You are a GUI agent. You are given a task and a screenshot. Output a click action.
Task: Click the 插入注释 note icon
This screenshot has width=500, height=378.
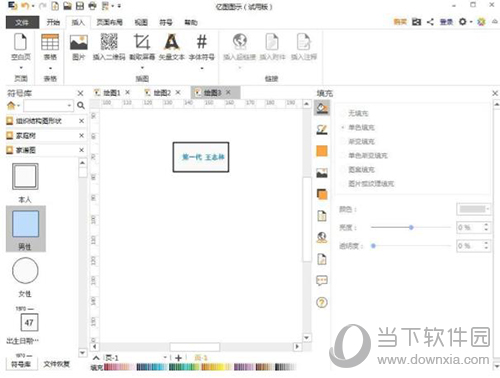click(x=303, y=42)
